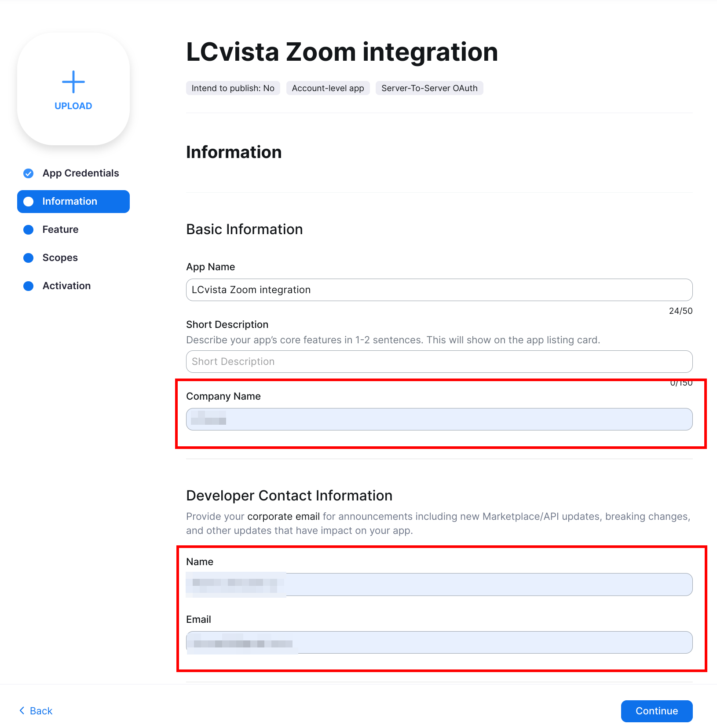Screen dimensions: 717x728
Task: Click the blue dot beside Scopes
Action: 29,258
